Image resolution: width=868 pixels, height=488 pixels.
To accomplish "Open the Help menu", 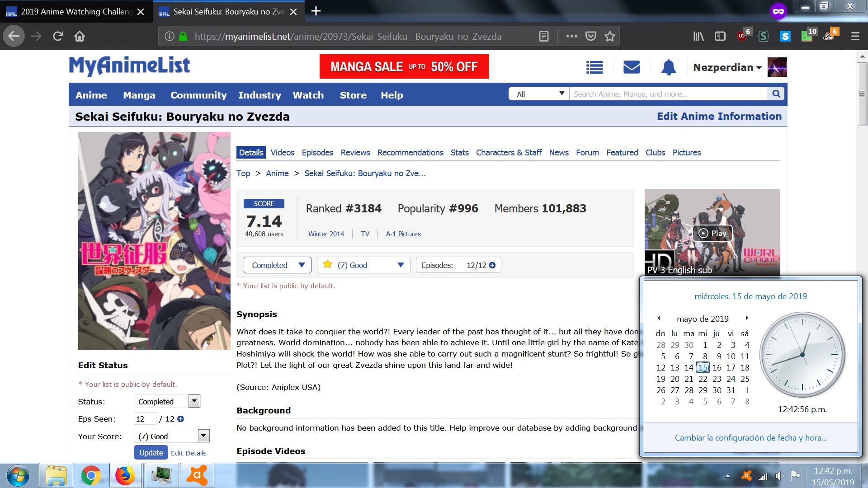I will click(x=392, y=95).
